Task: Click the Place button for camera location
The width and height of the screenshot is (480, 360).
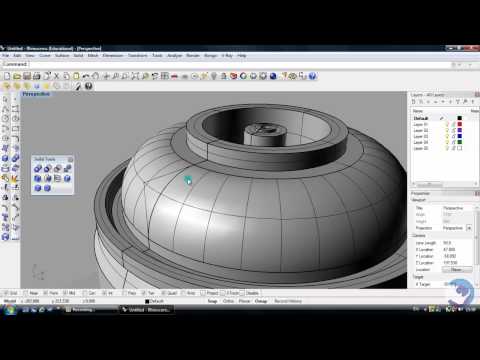Action: [x=457, y=269]
